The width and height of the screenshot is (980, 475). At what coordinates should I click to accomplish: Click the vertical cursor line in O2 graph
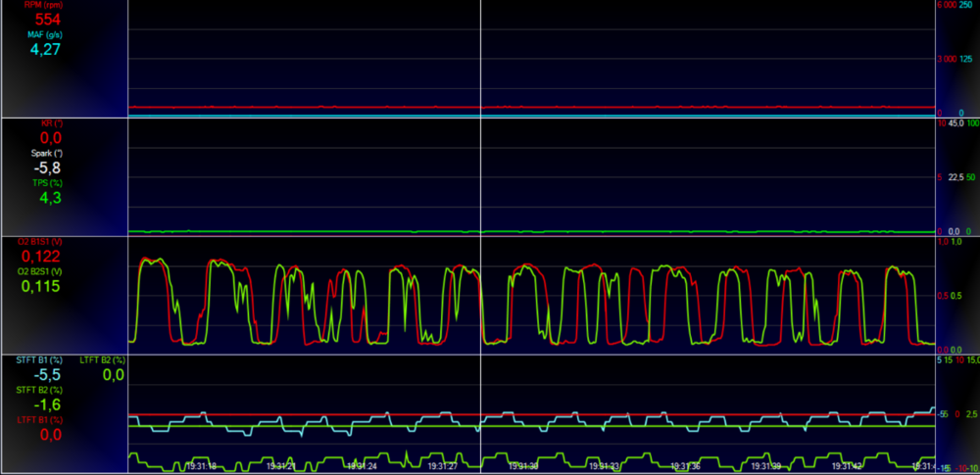pos(481,294)
